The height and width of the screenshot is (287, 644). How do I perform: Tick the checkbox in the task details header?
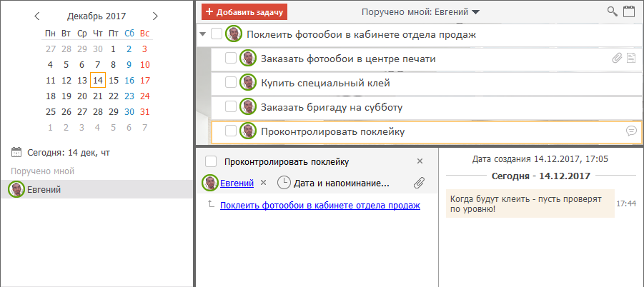click(x=211, y=161)
